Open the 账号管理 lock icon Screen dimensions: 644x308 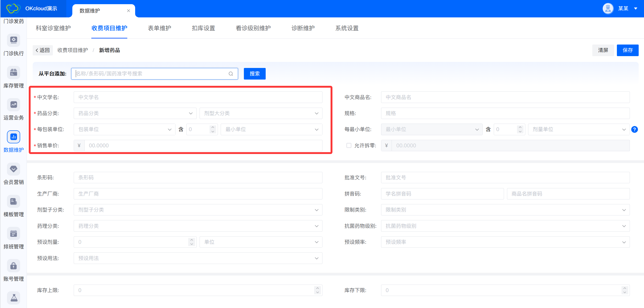[x=13, y=266]
